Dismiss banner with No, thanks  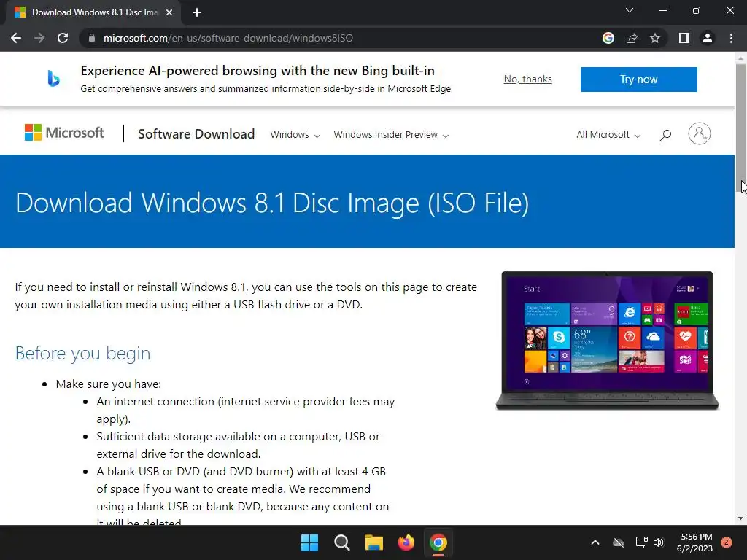(528, 79)
